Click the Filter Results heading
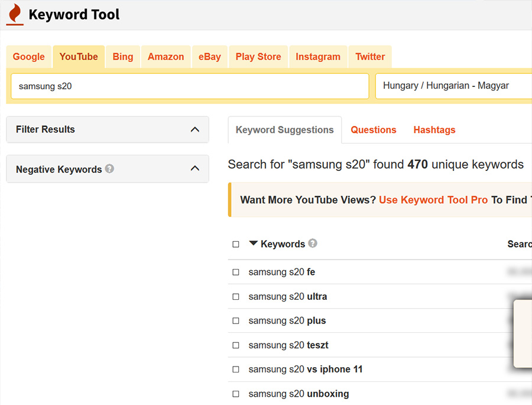The height and width of the screenshot is (405, 532). (46, 129)
